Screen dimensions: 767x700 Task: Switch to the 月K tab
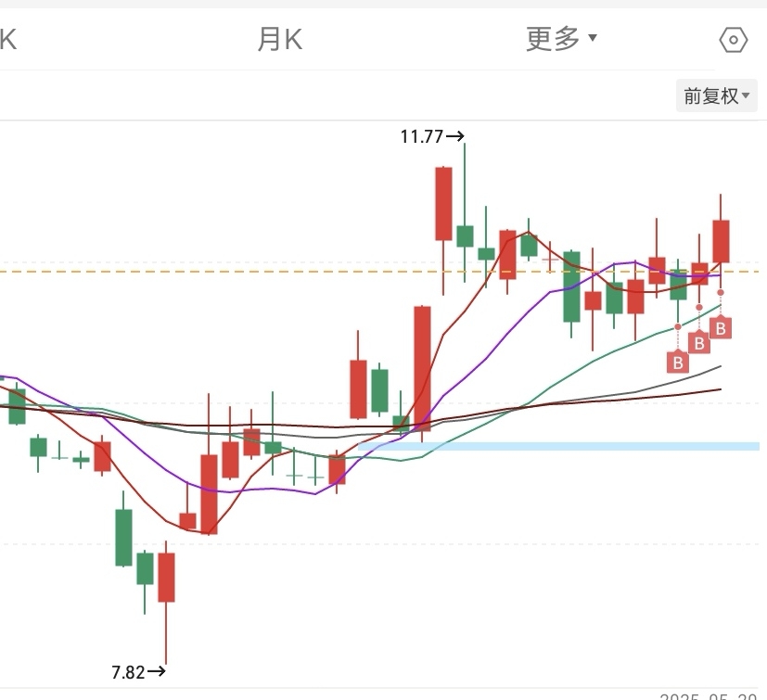(x=280, y=39)
